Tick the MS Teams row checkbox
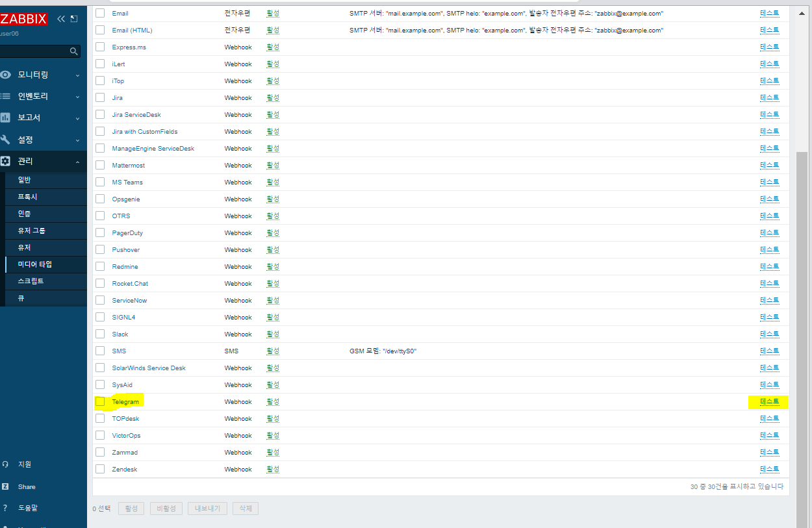Screen dimensions: 812x528 [100, 182]
